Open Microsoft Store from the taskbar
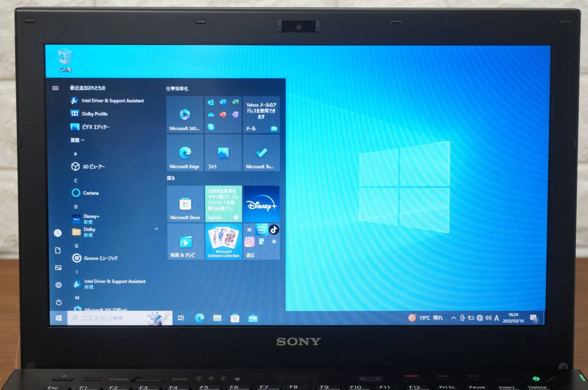588x390 pixels. (235, 318)
